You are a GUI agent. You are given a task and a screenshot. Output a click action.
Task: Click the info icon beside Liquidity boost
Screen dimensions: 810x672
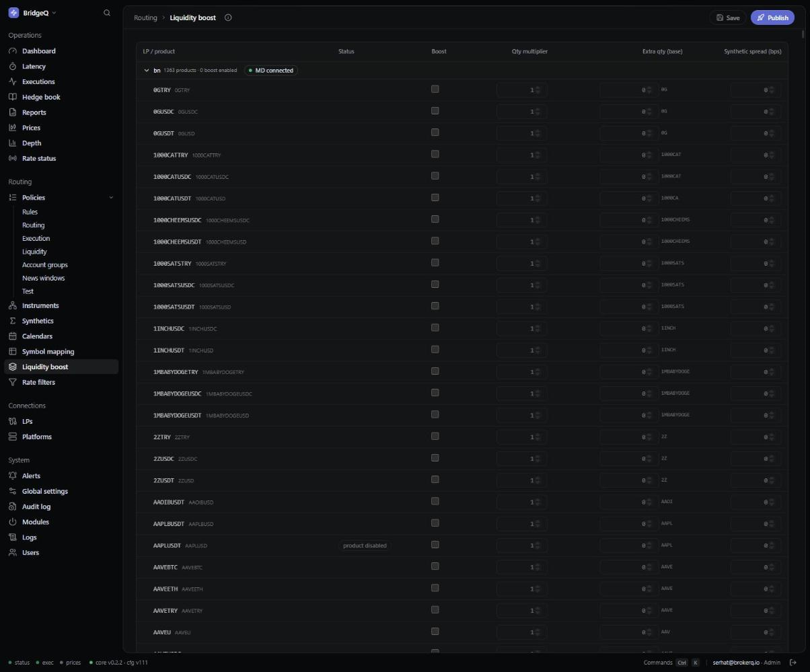(228, 17)
